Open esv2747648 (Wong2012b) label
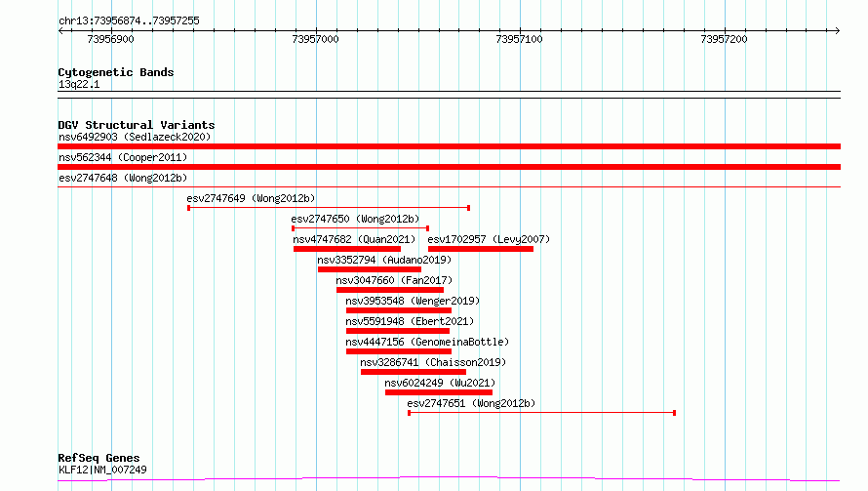Image resolution: width=868 pixels, height=491 pixels. (123, 178)
